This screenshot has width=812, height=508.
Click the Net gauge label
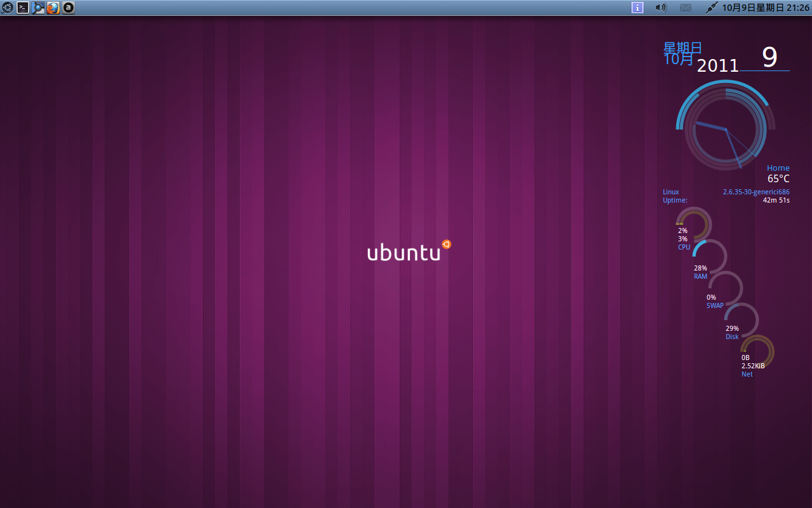[x=747, y=374]
